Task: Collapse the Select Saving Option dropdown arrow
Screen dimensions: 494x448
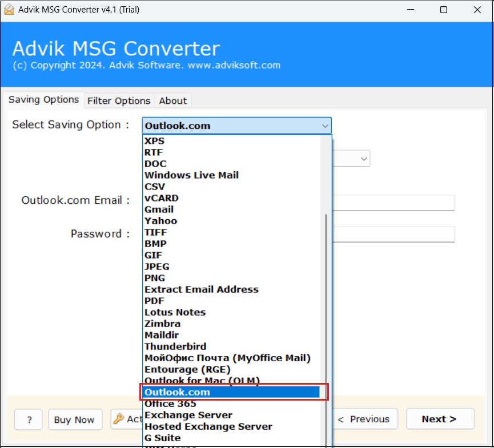Action: pyautogui.click(x=325, y=125)
